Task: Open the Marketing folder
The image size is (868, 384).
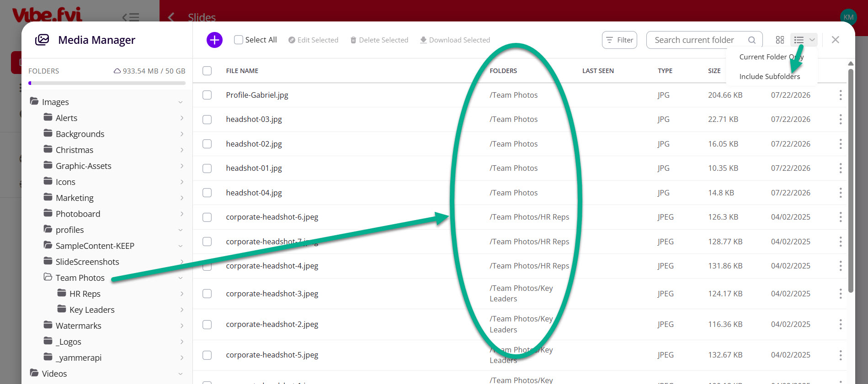Action: pos(75,198)
